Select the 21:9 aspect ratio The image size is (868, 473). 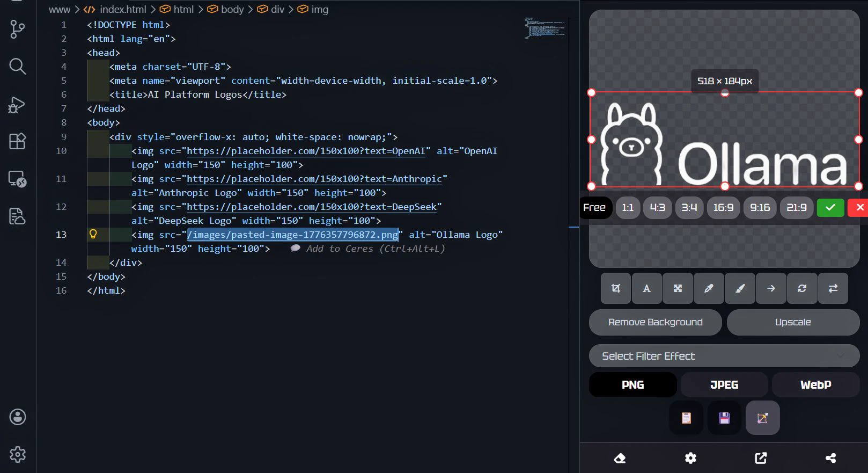pos(797,207)
